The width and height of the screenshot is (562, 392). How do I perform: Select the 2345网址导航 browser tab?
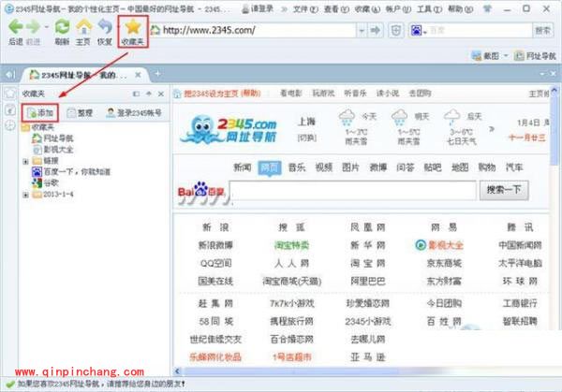point(83,75)
